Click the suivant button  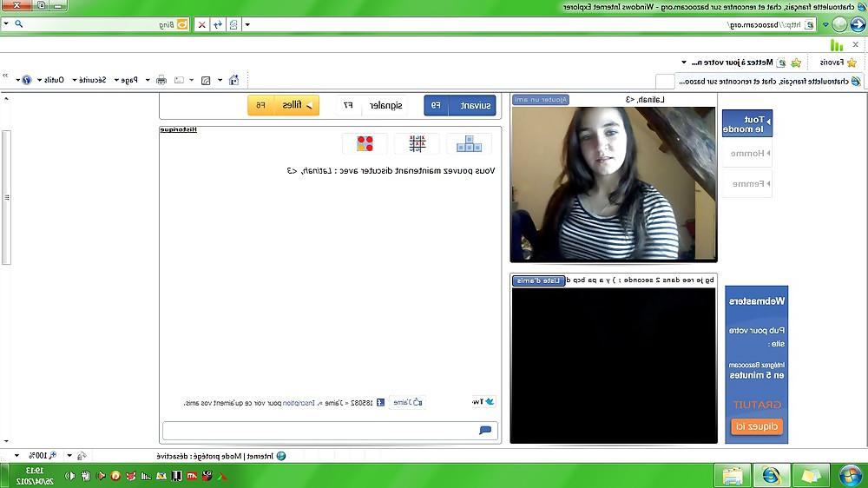pyautogui.click(x=460, y=105)
